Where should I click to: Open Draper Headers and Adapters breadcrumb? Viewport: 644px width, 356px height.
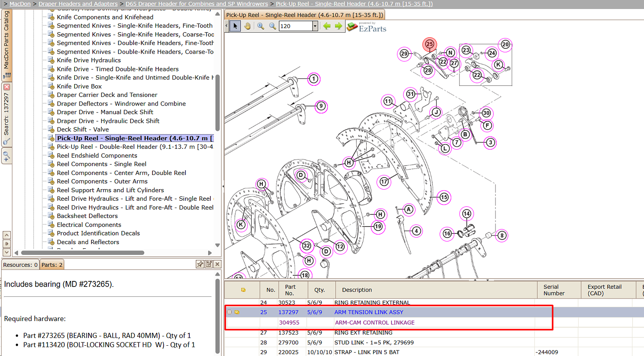click(x=78, y=4)
